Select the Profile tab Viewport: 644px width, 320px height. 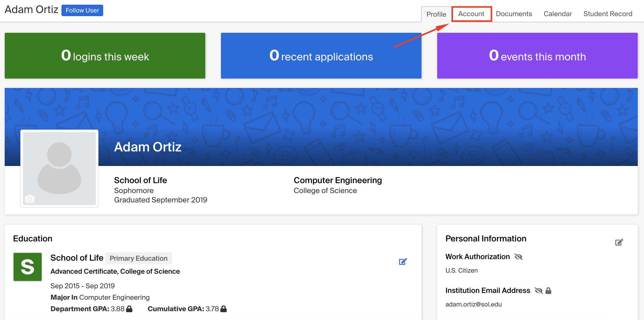click(x=436, y=14)
